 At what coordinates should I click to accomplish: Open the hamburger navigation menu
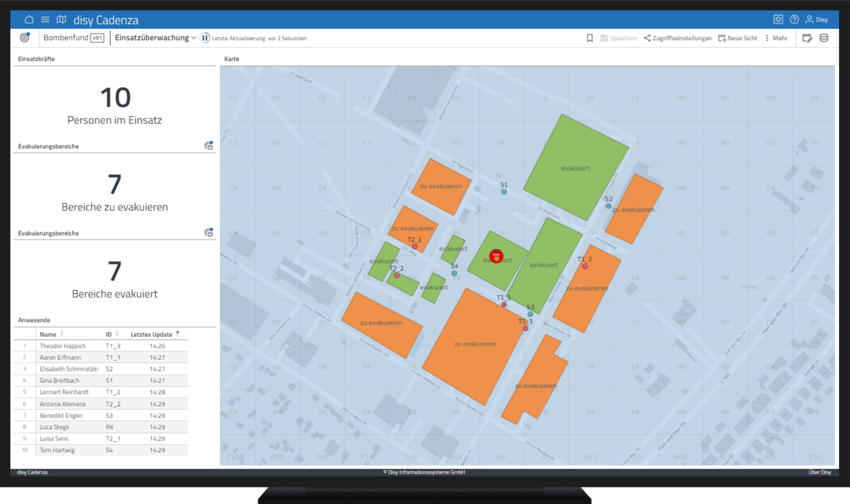tap(45, 19)
